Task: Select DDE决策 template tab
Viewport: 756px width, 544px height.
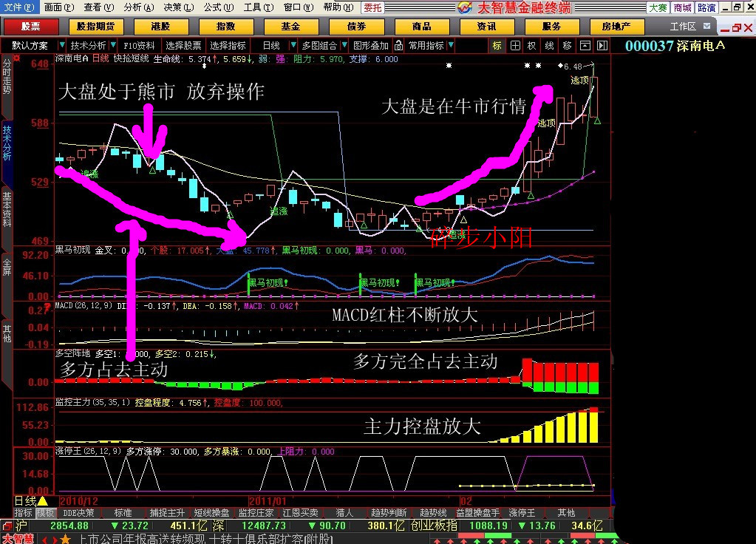Action: tap(78, 513)
